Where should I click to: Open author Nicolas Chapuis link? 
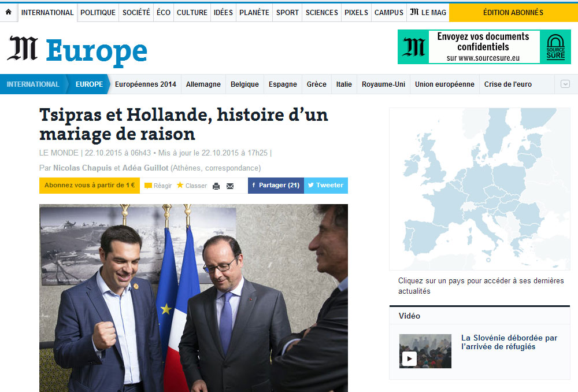(82, 168)
